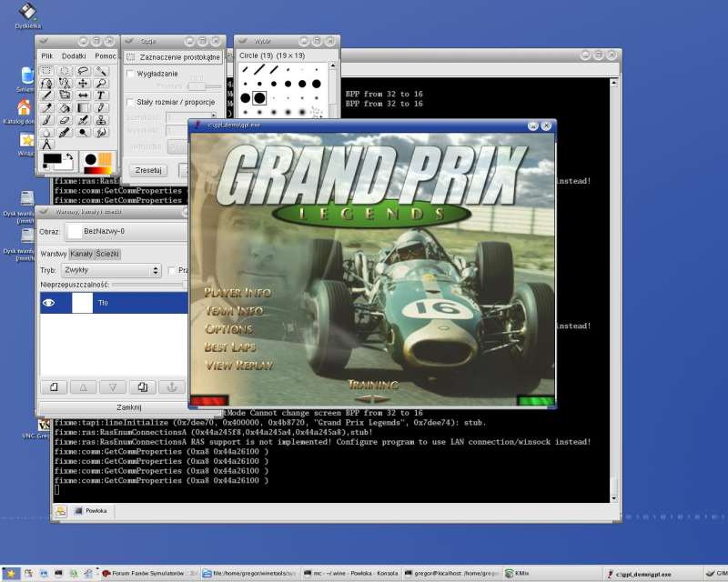728x582 pixels.
Task: Switch to the Kanały tab
Action: [81, 254]
